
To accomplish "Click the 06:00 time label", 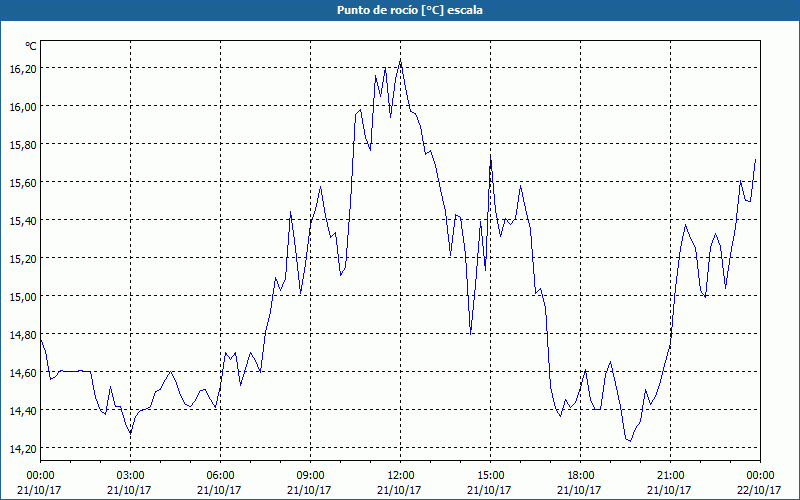I will [220, 476].
